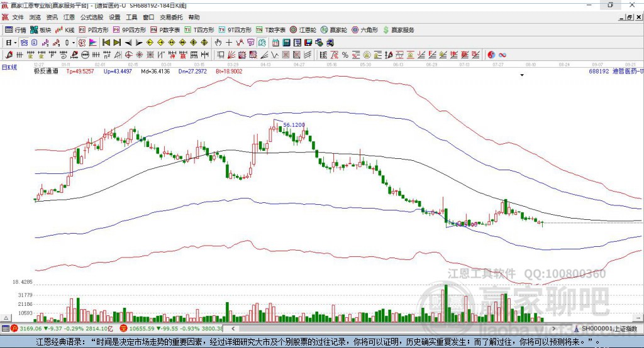Open the 公式选股 menu
This screenshot has height=348, width=644.
click(x=92, y=17)
